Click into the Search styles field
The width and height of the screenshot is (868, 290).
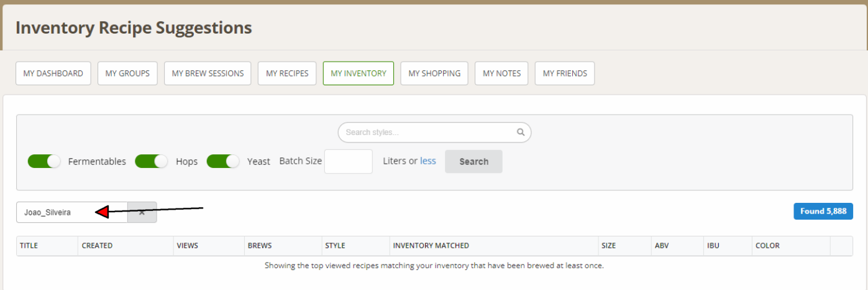(429, 133)
